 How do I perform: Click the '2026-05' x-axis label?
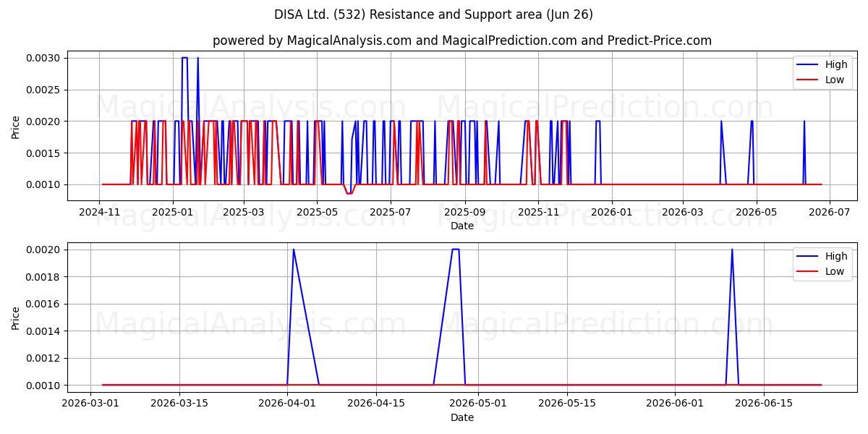tap(757, 212)
